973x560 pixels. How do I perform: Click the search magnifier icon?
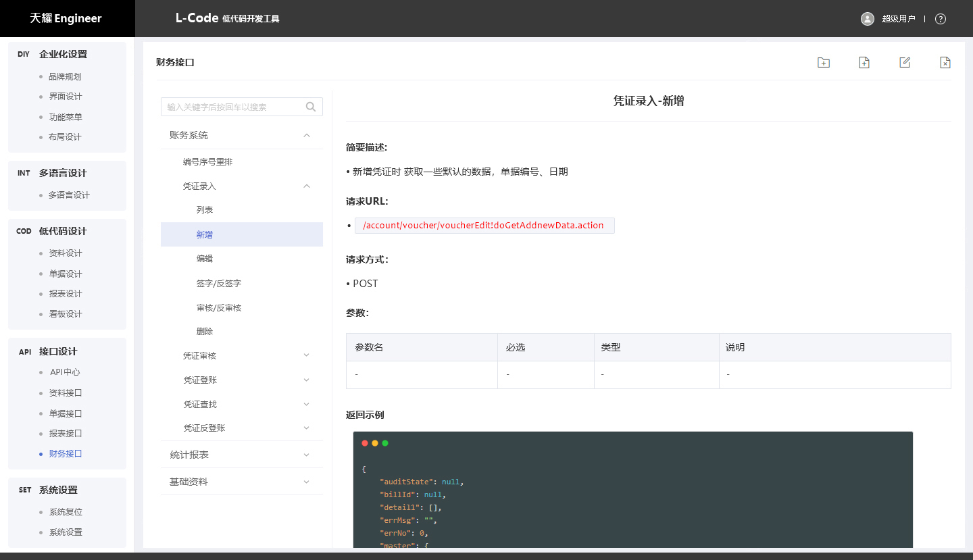click(311, 107)
